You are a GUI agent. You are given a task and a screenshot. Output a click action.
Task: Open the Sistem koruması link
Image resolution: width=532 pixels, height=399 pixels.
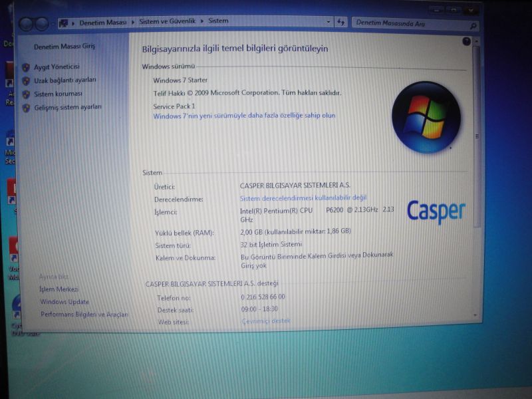point(58,94)
